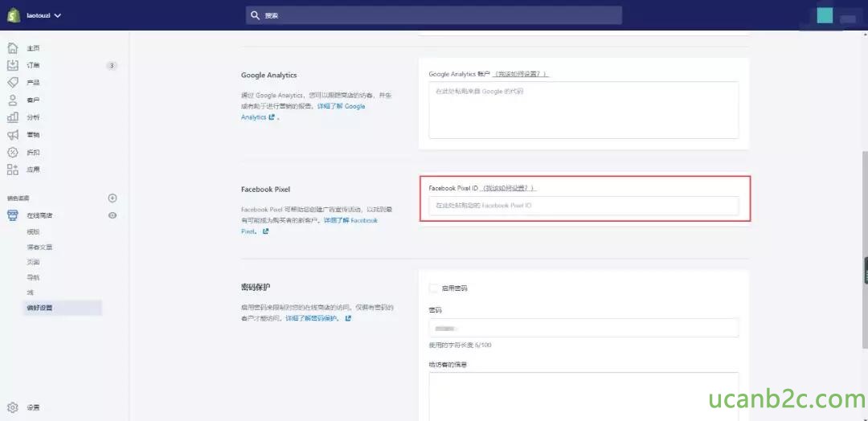
Task: Open Blog posts (博客文章) submenu item
Action: [x=39, y=247]
